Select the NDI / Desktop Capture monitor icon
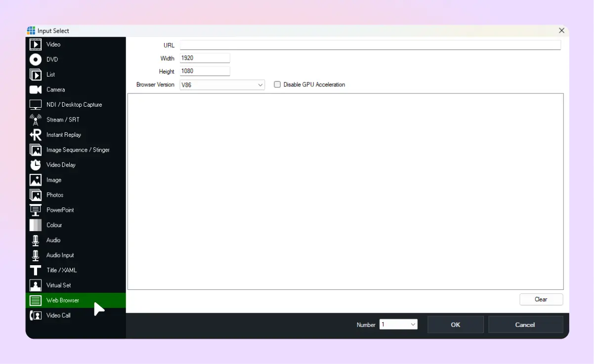 pos(36,105)
